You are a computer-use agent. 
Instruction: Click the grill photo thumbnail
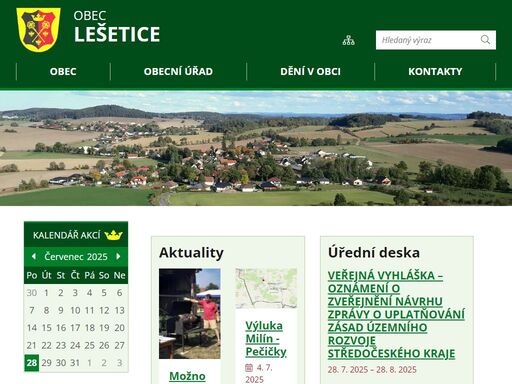190,314
